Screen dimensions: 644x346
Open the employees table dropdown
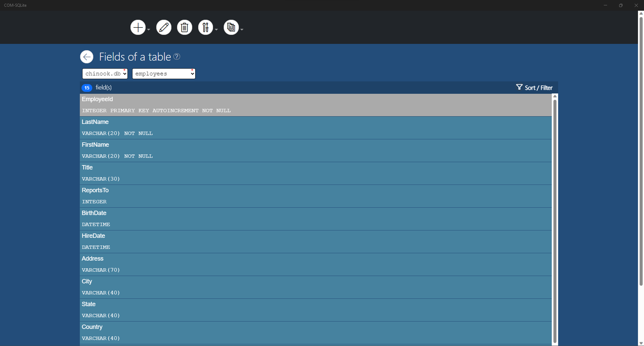click(x=164, y=74)
